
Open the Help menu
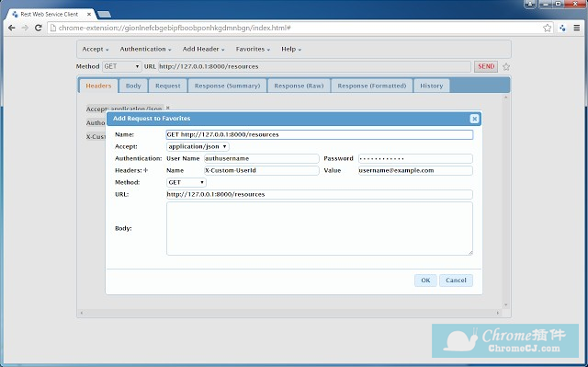pos(291,49)
